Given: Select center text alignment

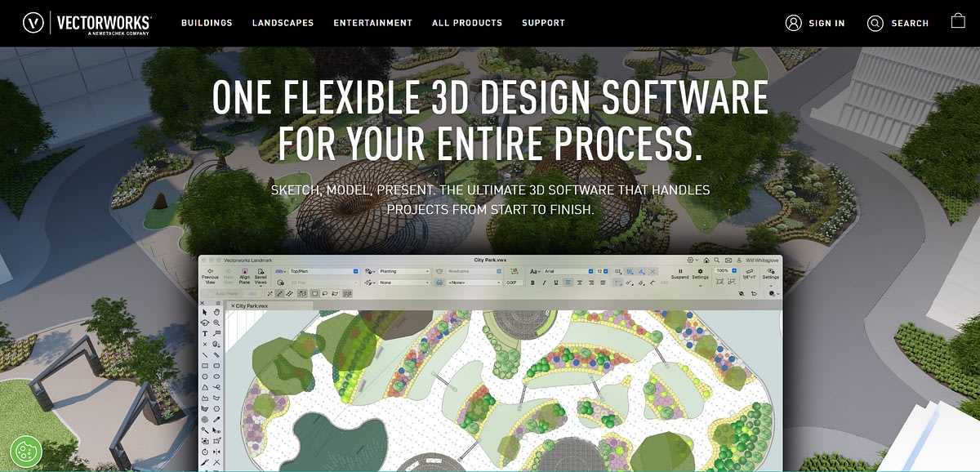Looking at the screenshot, I should 580,283.
